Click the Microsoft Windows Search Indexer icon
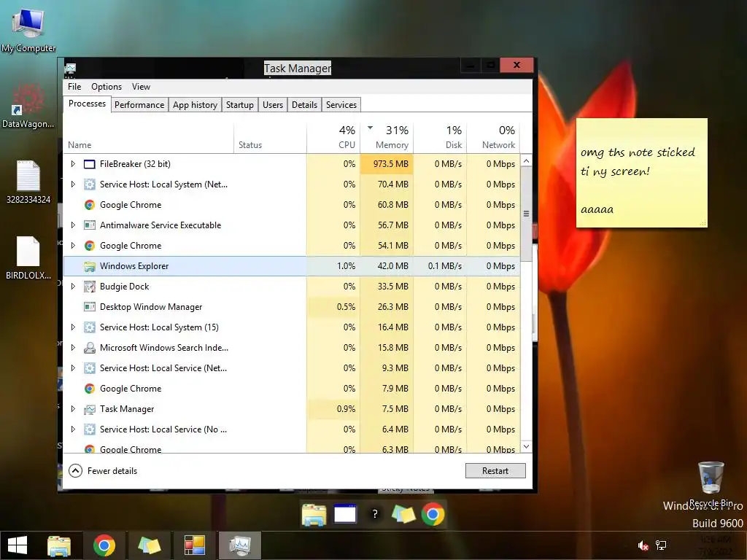This screenshot has width=747, height=560. click(x=89, y=348)
